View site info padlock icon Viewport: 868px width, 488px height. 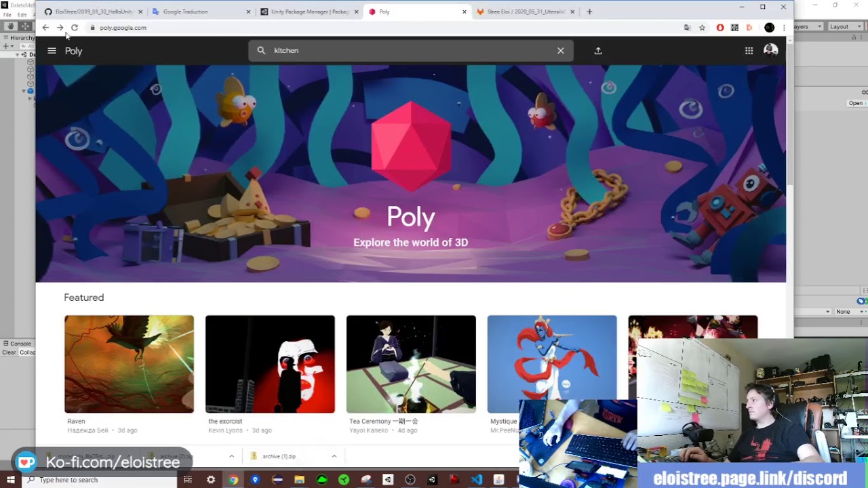click(x=93, y=28)
